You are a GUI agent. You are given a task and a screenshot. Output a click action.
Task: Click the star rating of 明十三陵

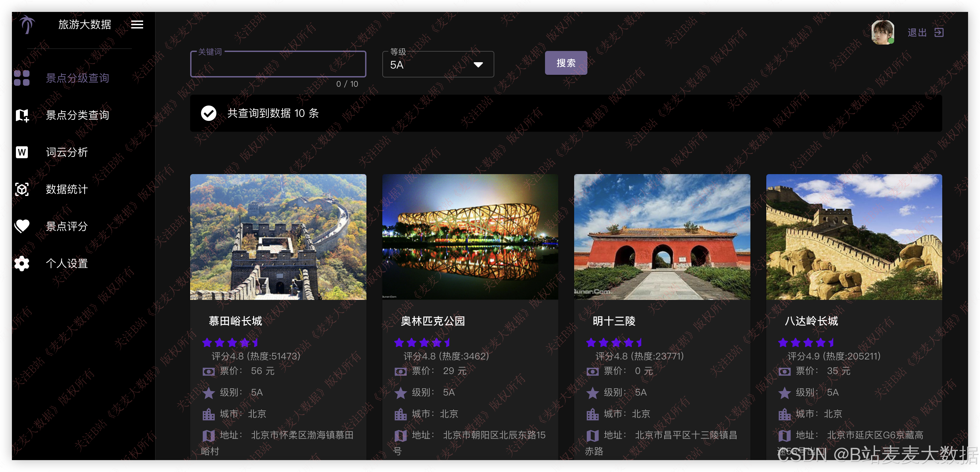[x=614, y=343]
